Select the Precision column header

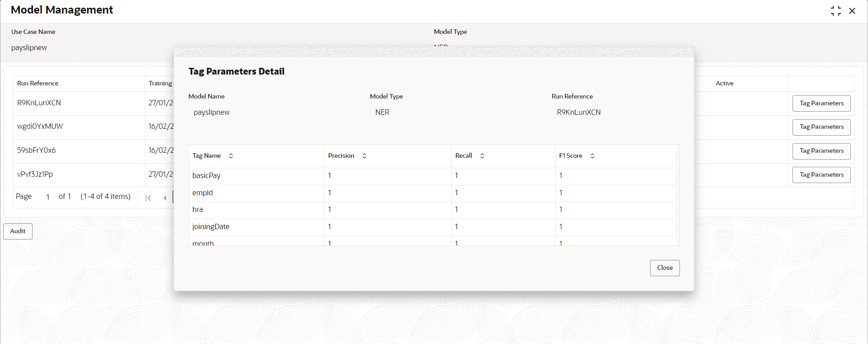point(388,156)
